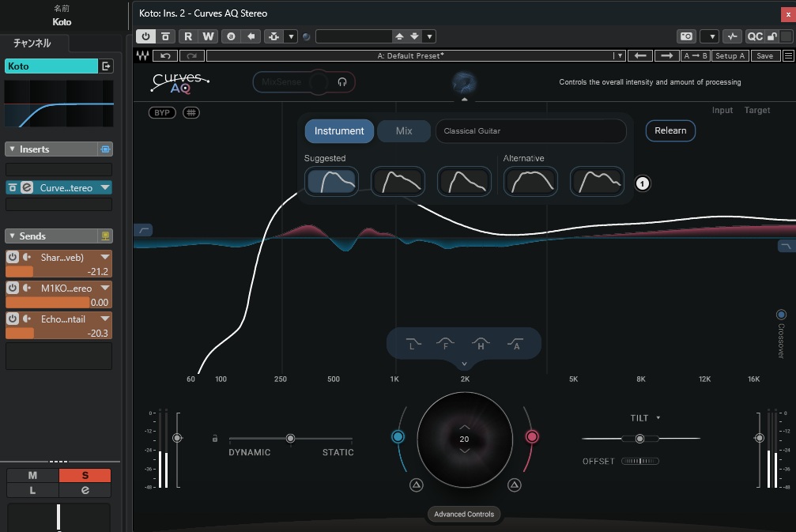The height and width of the screenshot is (532, 796).
Task: Click the Setup A button
Action: 730,56
